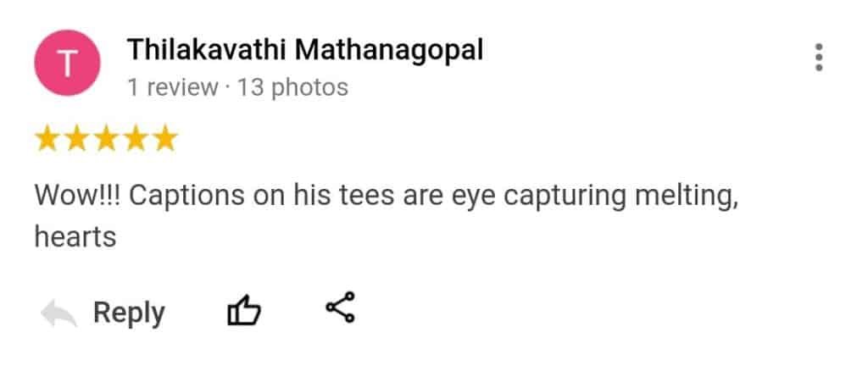Click the share icon

tap(341, 308)
